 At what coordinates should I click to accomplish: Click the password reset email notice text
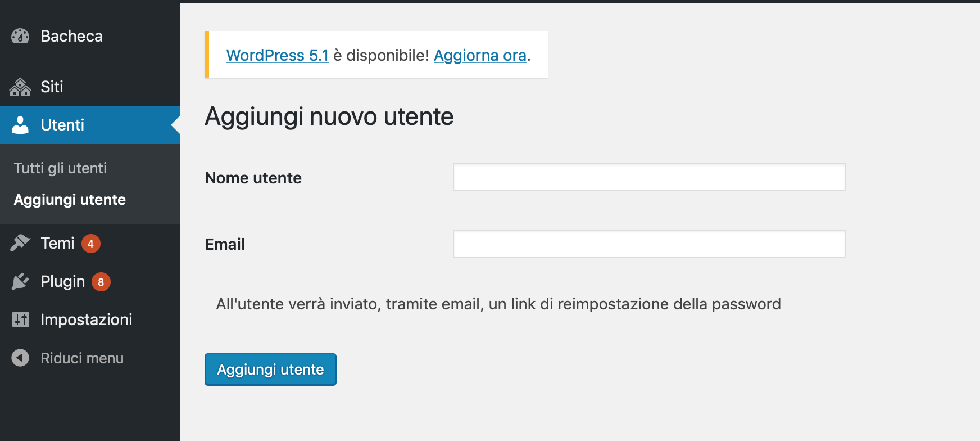coord(498,304)
